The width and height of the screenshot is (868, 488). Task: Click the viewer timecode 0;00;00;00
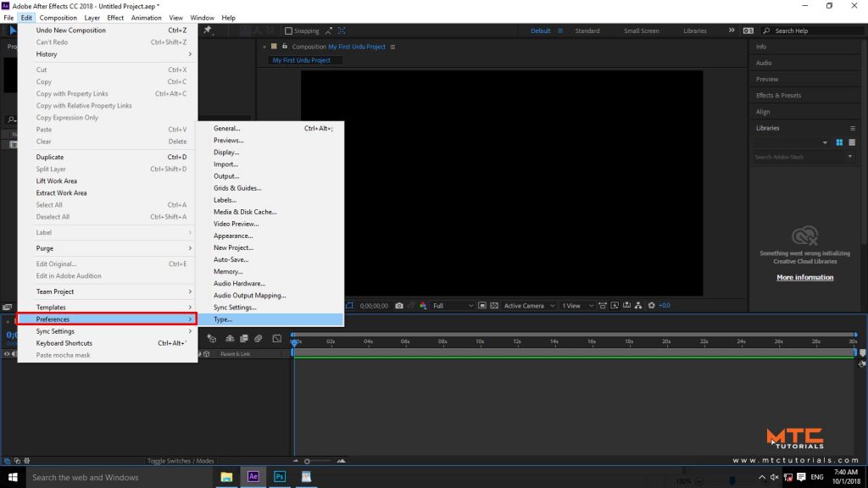(x=374, y=305)
